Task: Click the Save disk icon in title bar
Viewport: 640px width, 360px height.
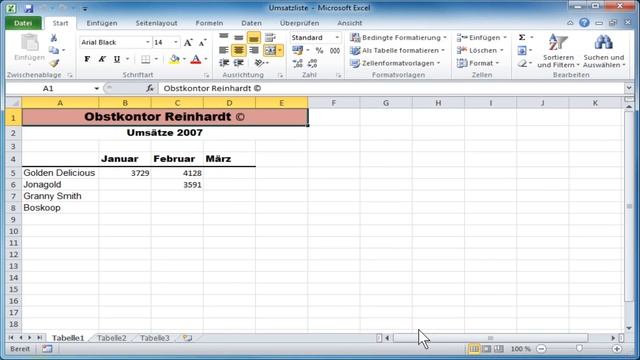Action: point(28,8)
